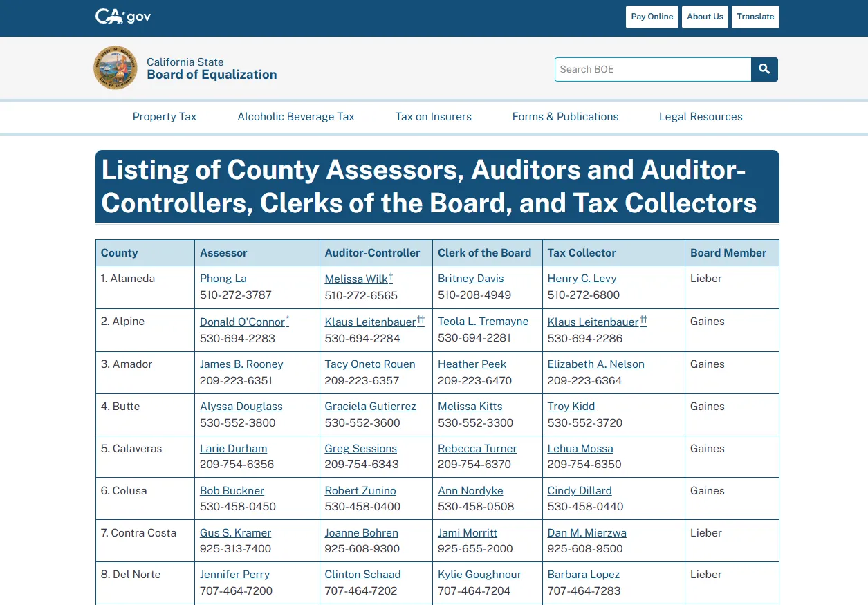Open Britney Davis clerk link
The width and height of the screenshot is (868, 605).
point(471,279)
